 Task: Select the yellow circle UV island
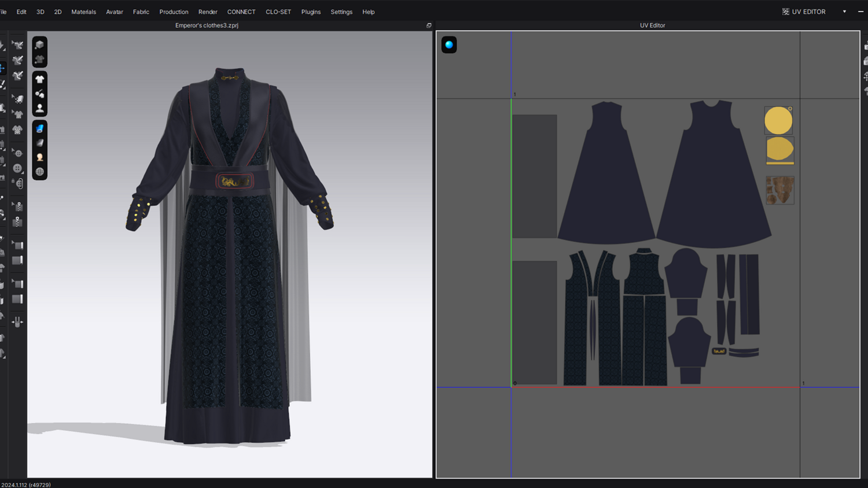(778, 121)
